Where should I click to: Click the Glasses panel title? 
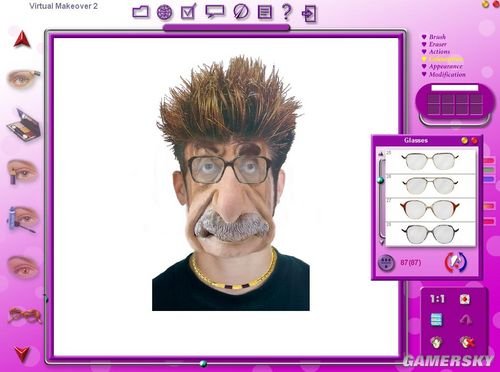point(416,140)
